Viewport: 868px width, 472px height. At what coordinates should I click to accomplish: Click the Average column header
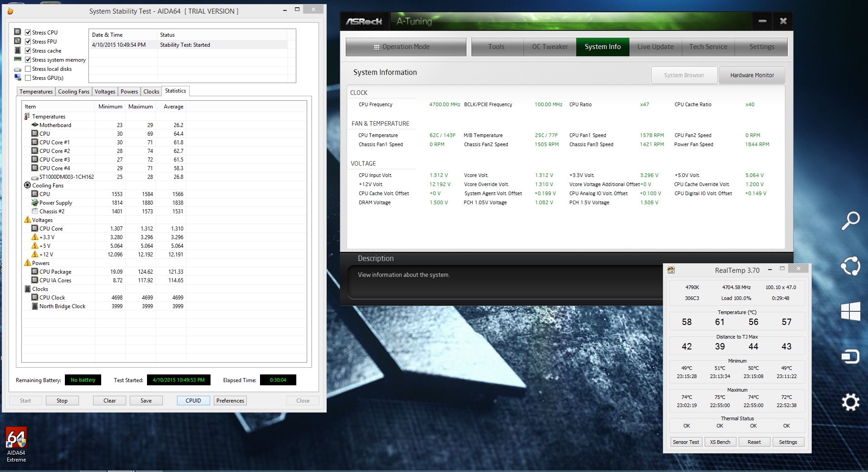pyautogui.click(x=171, y=107)
